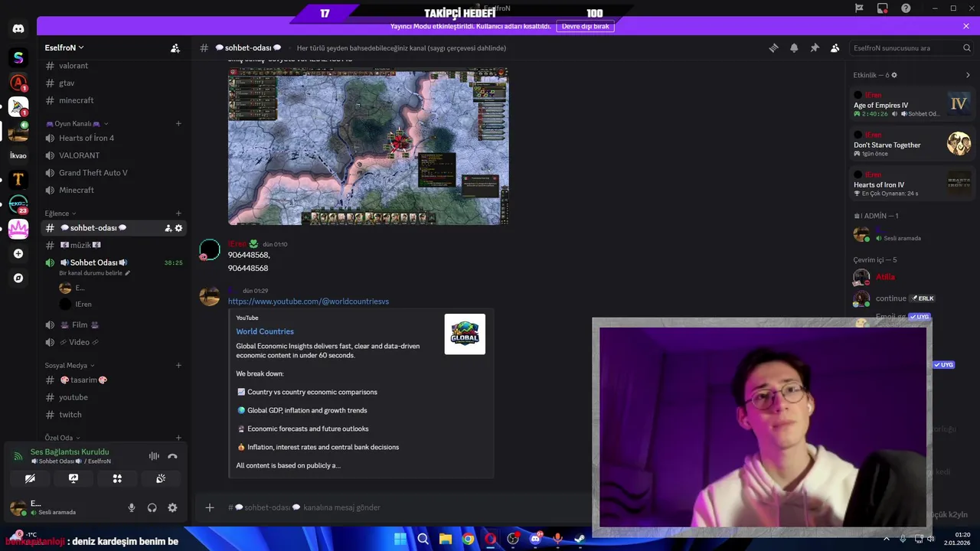Add channel to Oyun Kanalı category

tap(178, 123)
